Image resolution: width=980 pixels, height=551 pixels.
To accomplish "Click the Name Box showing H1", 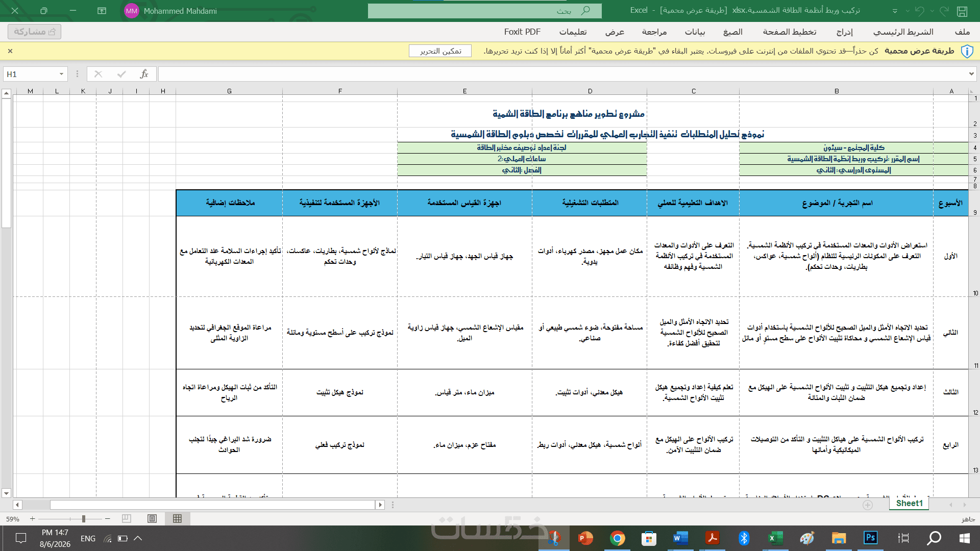I will click(31, 74).
